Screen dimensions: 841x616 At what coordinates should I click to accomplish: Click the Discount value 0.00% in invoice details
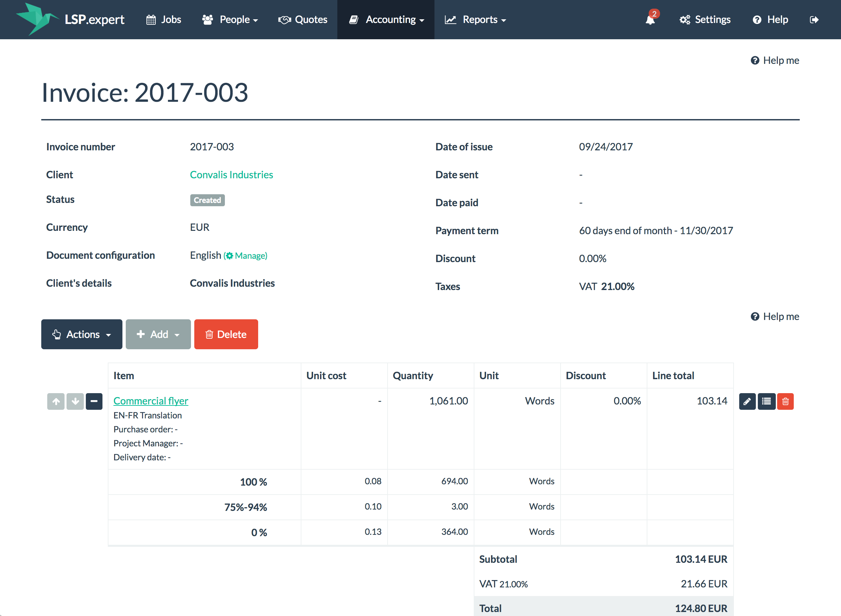point(592,259)
